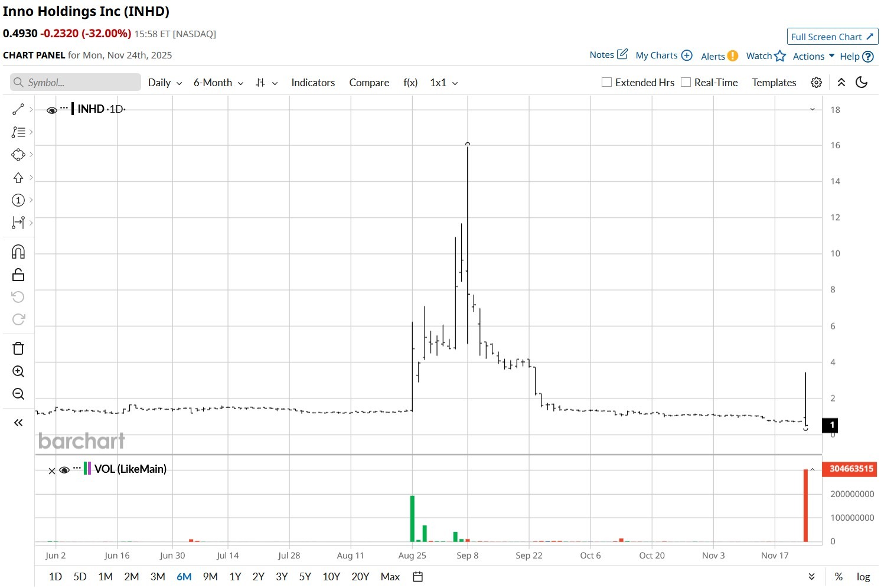The height and width of the screenshot is (588, 881).
Task: Click the My Charts link
Action: 657,55
